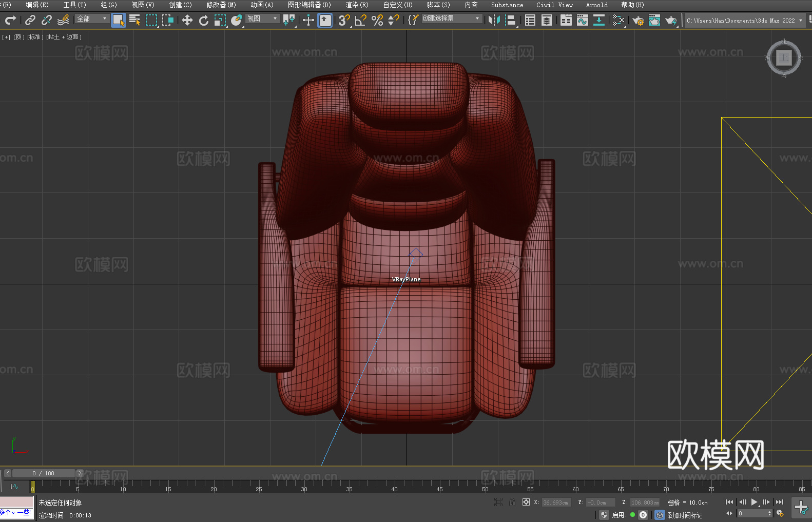This screenshot has width=812, height=522.
Task: Click the Unlink selection broken-chain icon
Action: [x=47, y=20]
